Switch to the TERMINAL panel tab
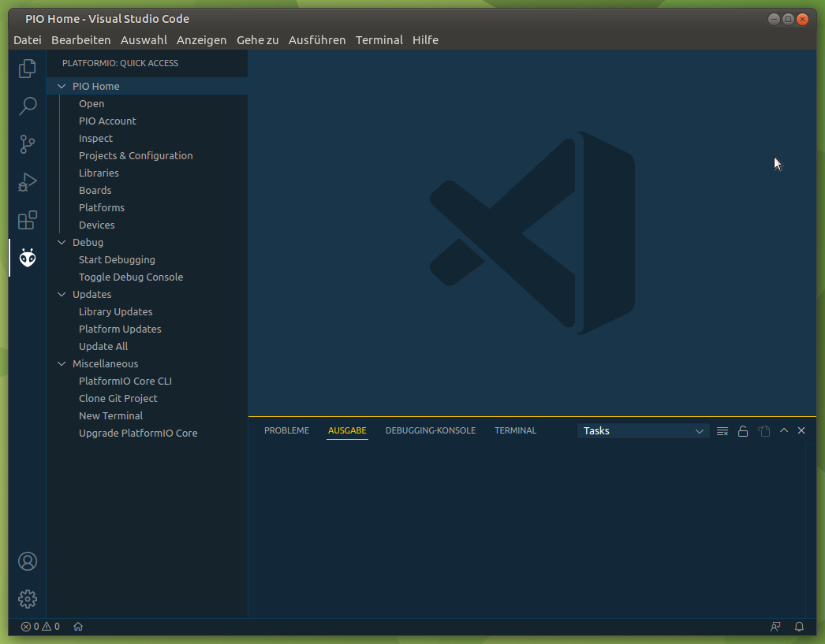This screenshot has height=644, width=825. [516, 430]
